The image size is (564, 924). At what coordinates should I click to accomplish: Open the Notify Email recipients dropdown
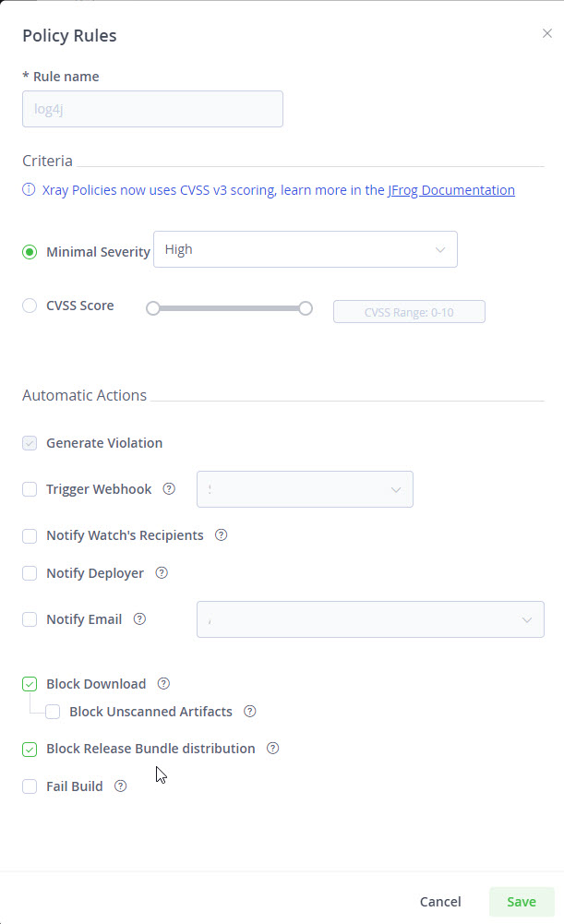point(369,619)
